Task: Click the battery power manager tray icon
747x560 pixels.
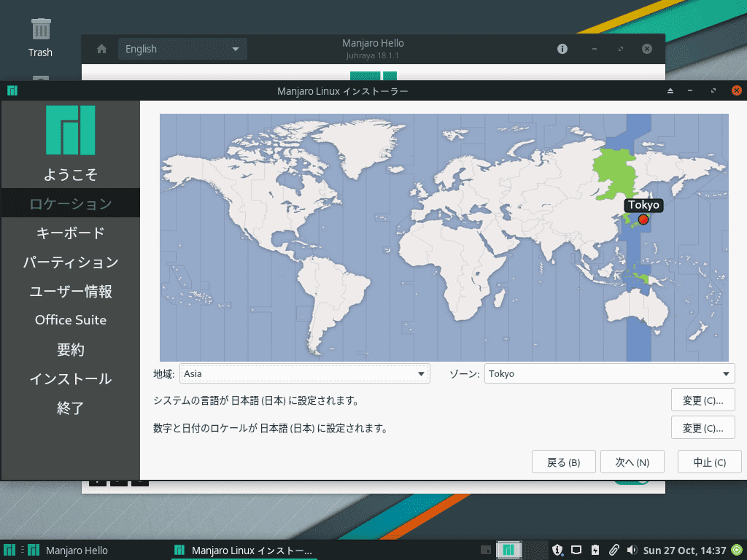Action: [x=595, y=551]
